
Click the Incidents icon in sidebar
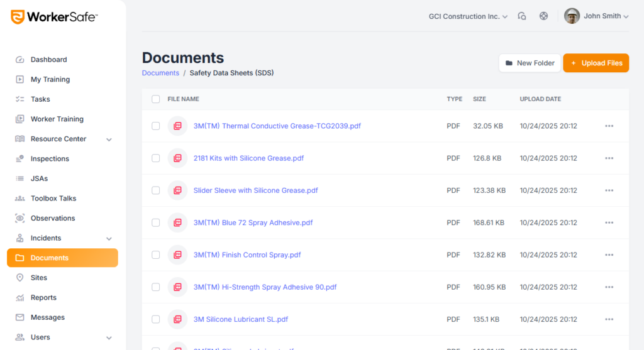click(x=19, y=238)
